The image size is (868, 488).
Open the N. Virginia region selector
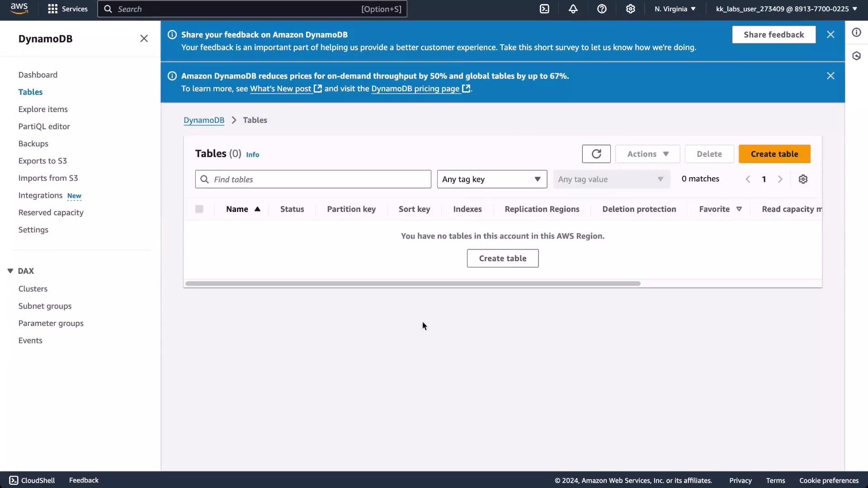675,9
